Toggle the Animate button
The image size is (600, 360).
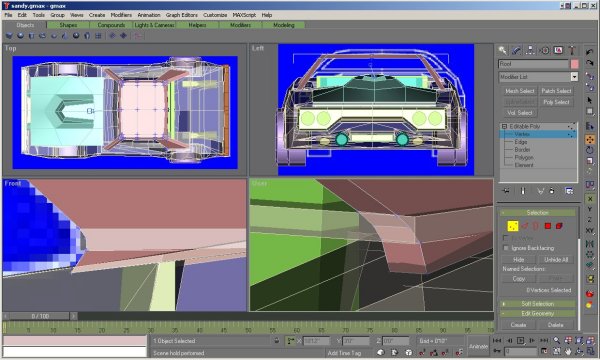pos(478,346)
